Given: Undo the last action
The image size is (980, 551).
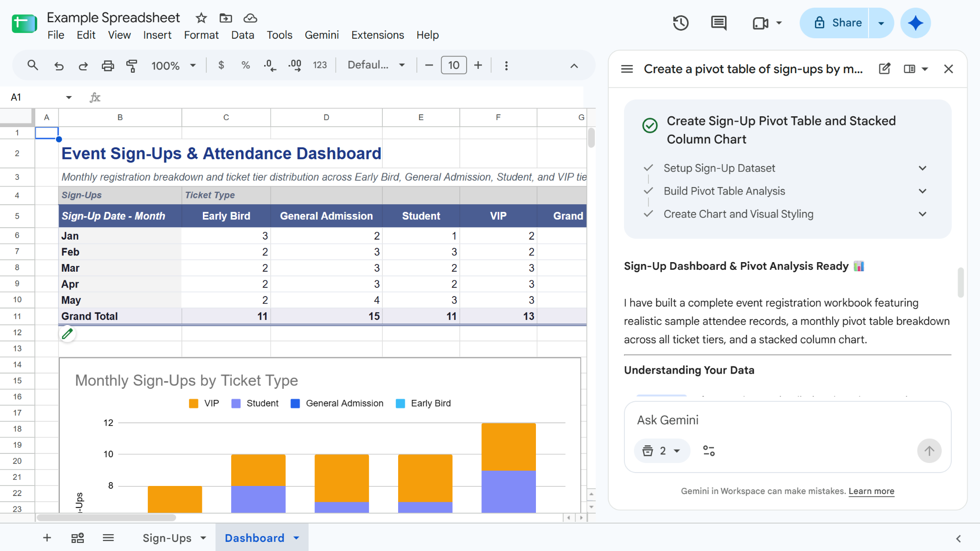Looking at the screenshot, I should [x=59, y=66].
